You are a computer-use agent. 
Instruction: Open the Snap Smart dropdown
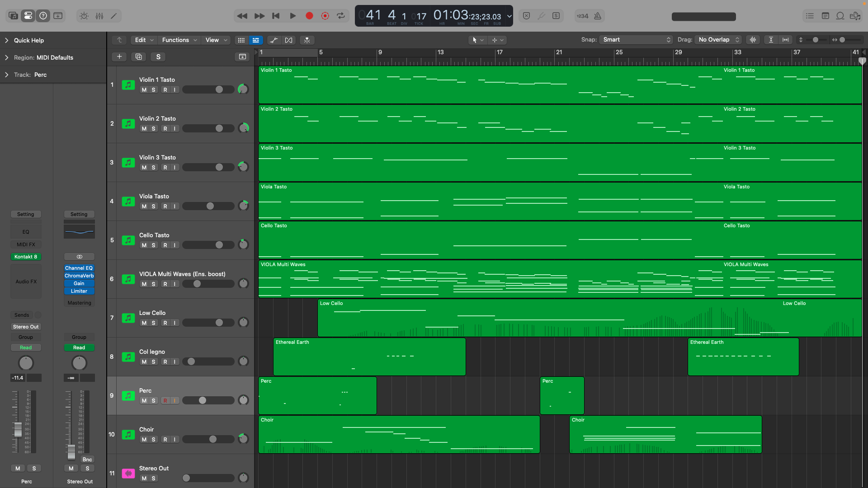(x=636, y=40)
